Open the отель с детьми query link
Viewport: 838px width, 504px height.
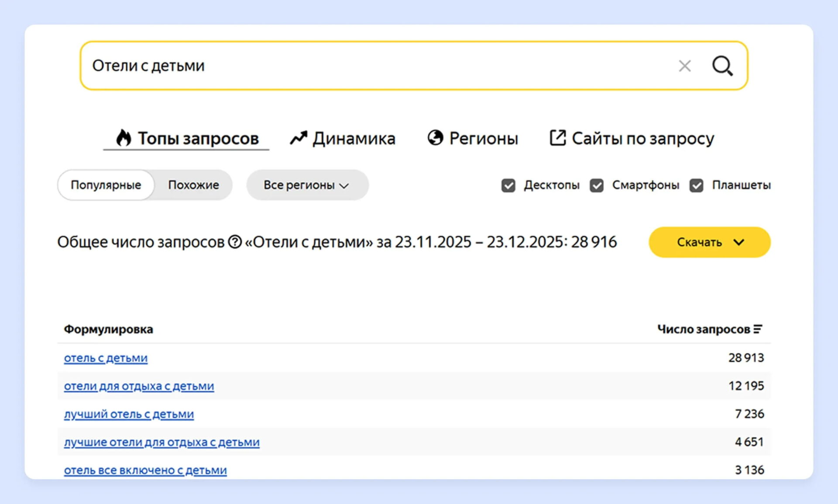pyautogui.click(x=106, y=358)
